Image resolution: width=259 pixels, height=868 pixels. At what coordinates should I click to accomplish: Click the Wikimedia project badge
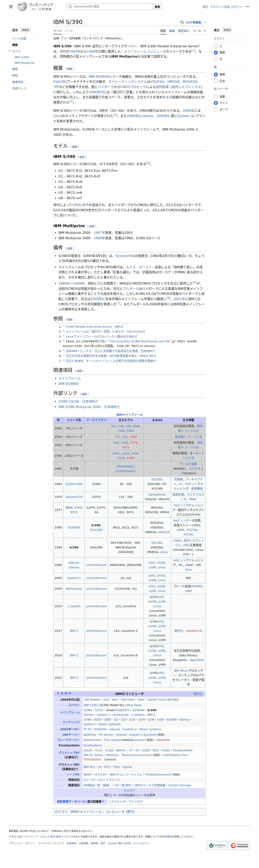pyautogui.click(x=217, y=845)
